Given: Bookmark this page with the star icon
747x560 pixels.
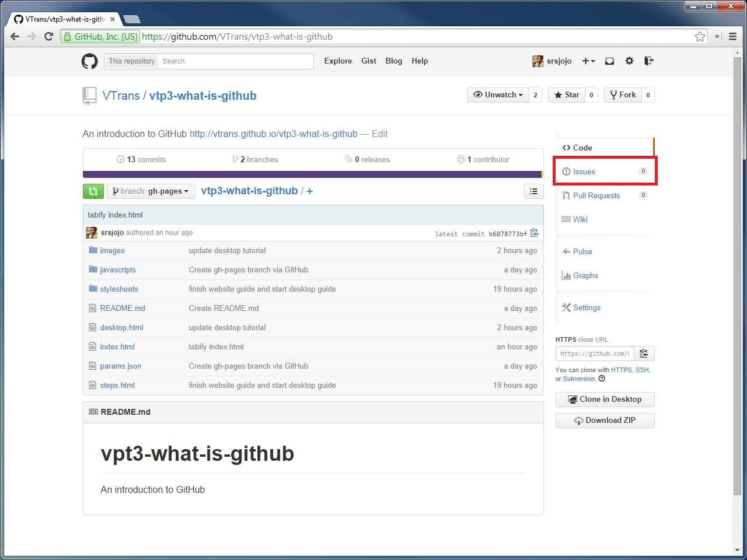Looking at the screenshot, I should pyautogui.click(x=700, y=36).
